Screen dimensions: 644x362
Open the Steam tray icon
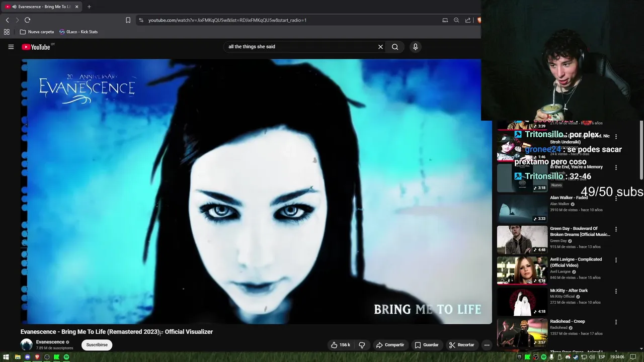click(576, 357)
